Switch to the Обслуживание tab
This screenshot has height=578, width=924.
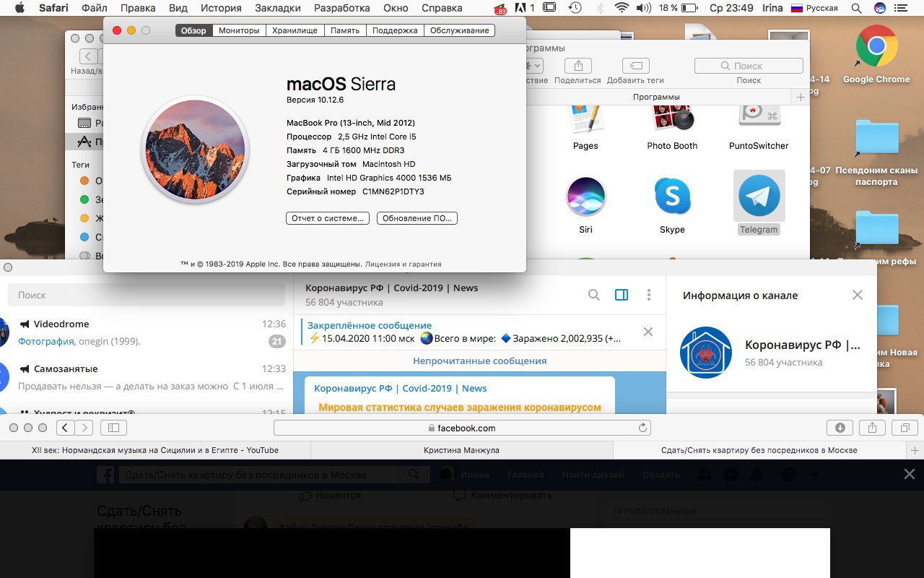(x=459, y=30)
